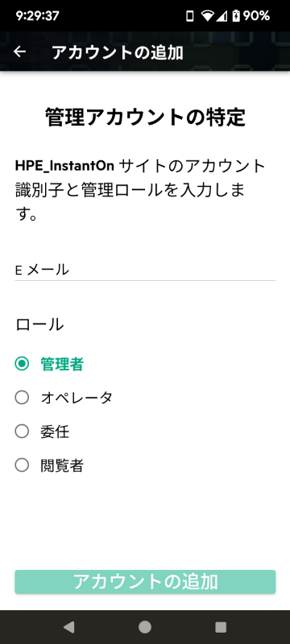The image size is (290, 644).
Task: Tap the Wi-Fi status icon
Action: 209,16
